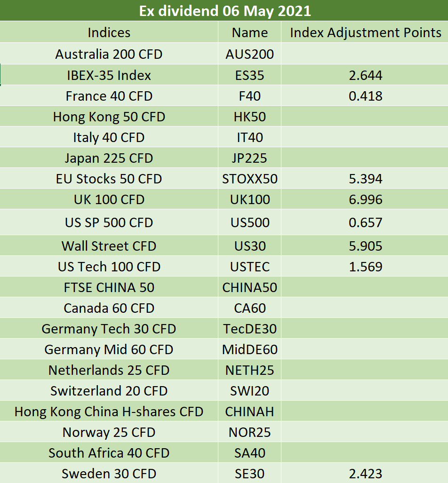
Task: Click the STOXX50 name cell
Action: coord(250,178)
